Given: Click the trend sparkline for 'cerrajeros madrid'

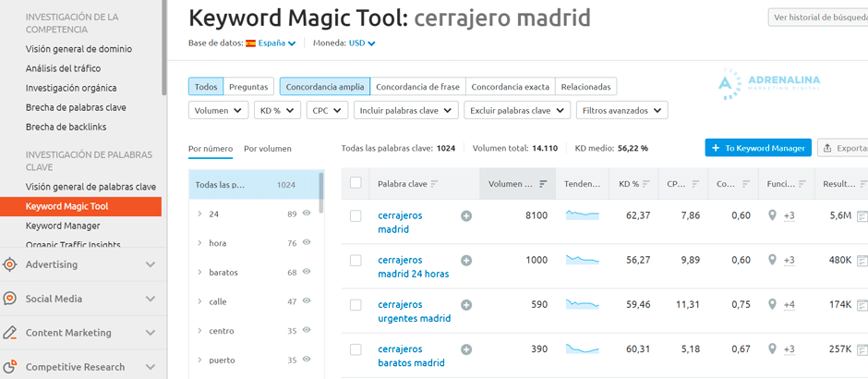Looking at the screenshot, I should point(583,215).
